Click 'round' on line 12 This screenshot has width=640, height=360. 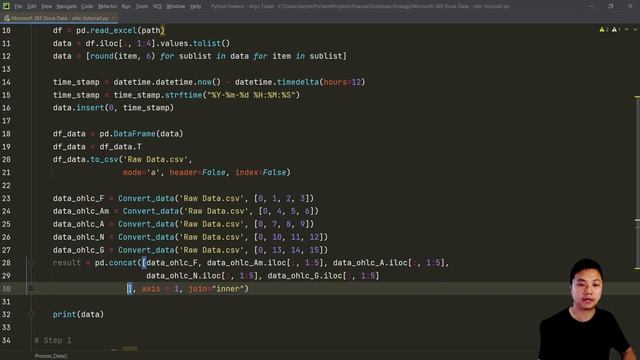(x=102, y=56)
